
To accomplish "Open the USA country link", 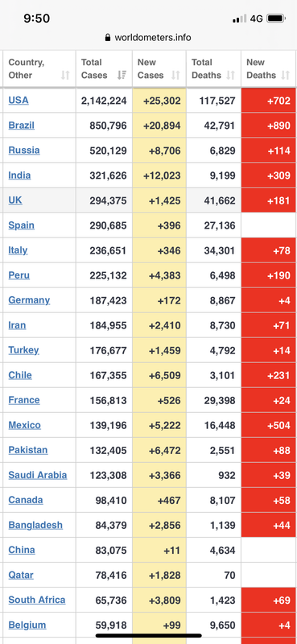I will (x=19, y=100).
